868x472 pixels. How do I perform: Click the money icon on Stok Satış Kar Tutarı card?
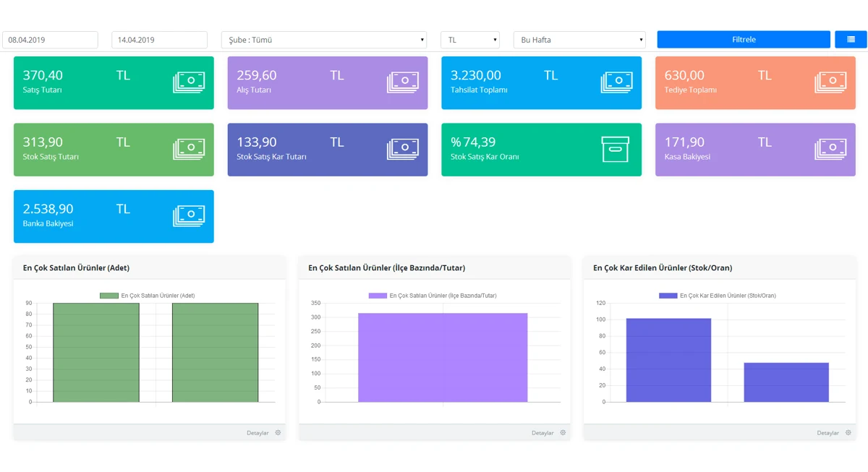403,149
